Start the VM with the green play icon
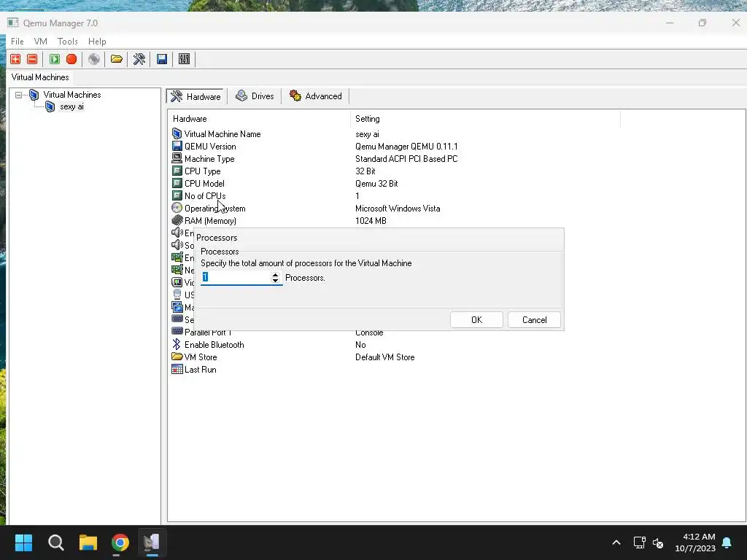Screen dimensions: 747x560 click(54, 59)
